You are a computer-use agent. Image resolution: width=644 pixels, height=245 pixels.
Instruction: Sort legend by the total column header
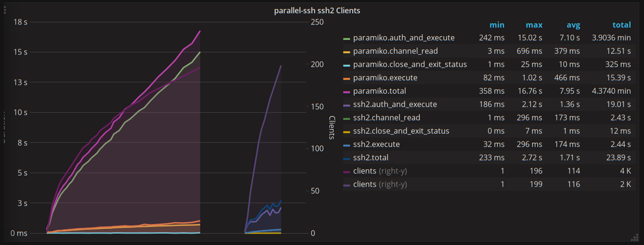pos(622,25)
